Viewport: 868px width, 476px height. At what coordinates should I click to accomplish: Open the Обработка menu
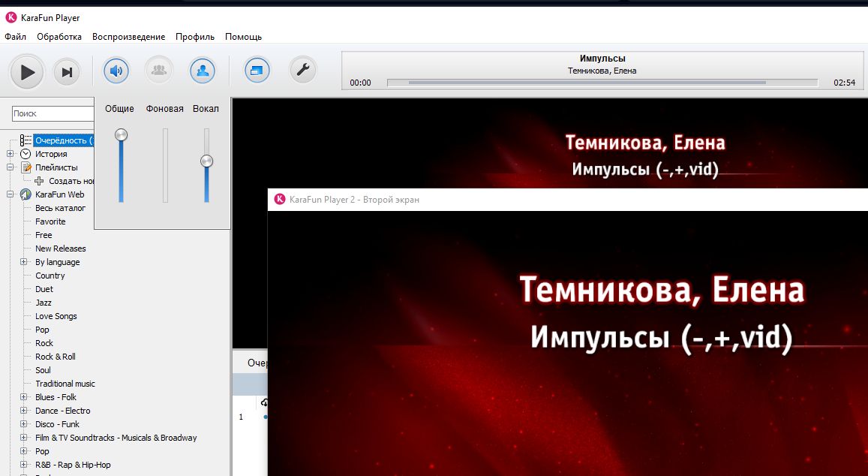pos(59,37)
